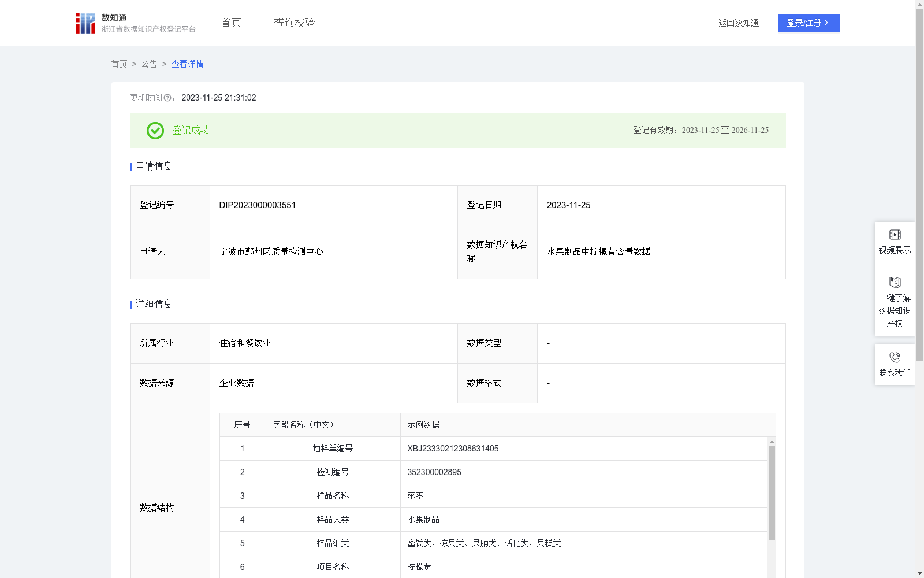Select the 检测编号 field name
Screen dimensions: 924x578
click(333, 472)
